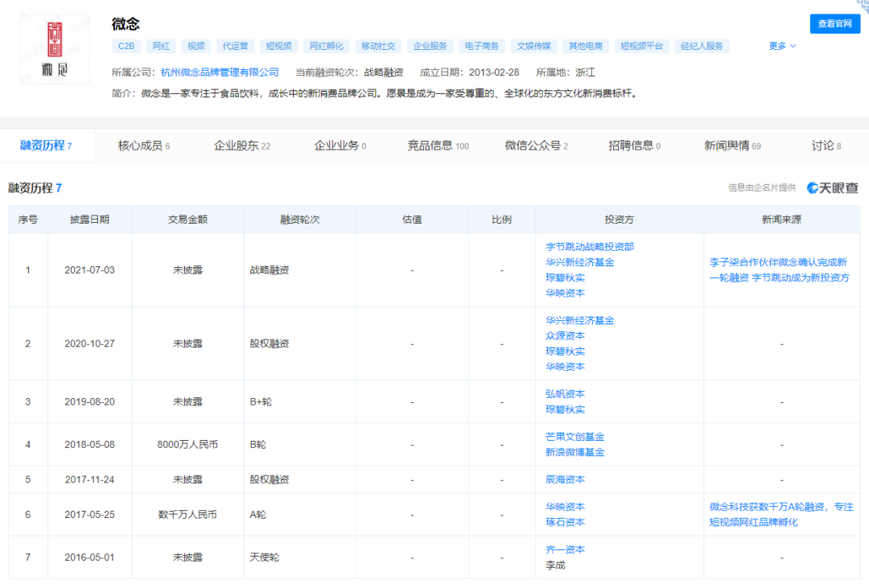The width and height of the screenshot is (869, 588).
Task: Open 华映资本 in the 2021-07-03 row
Action: [x=565, y=293]
